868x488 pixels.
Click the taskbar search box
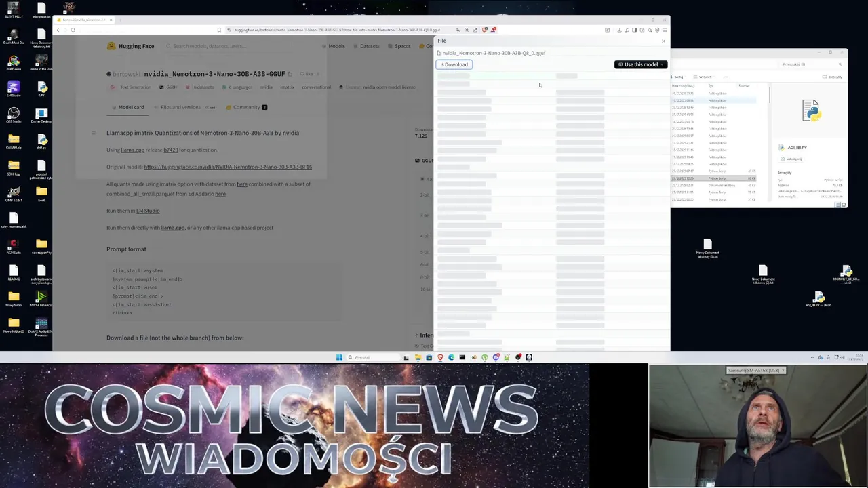[374, 357]
